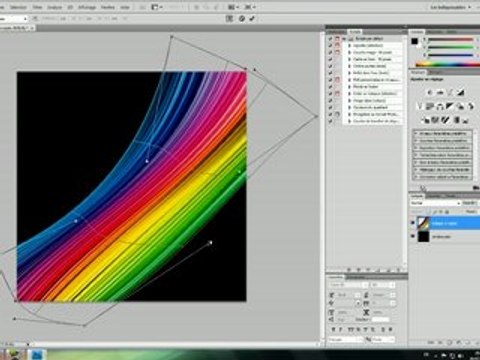
Task: Open the Analyse menu
Action: tap(54, 7)
